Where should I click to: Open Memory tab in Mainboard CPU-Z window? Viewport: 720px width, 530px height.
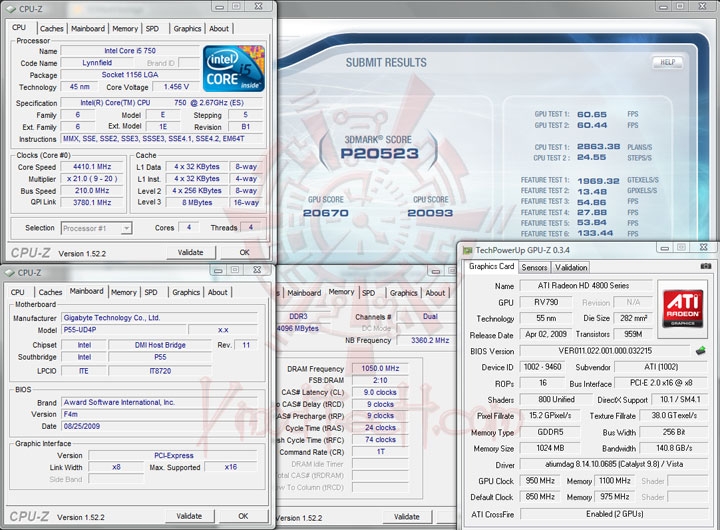point(124,292)
